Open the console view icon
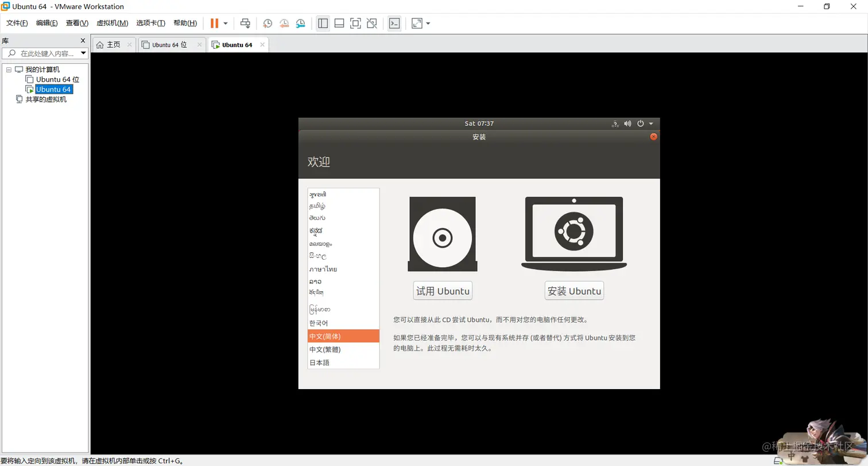 click(x=394, y=23)
